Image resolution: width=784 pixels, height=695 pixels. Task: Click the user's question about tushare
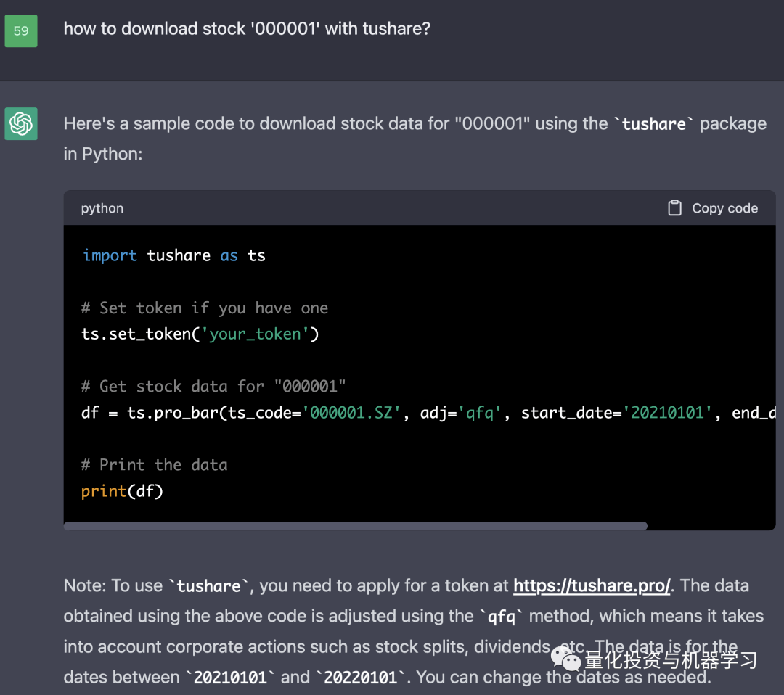(247, 29)
